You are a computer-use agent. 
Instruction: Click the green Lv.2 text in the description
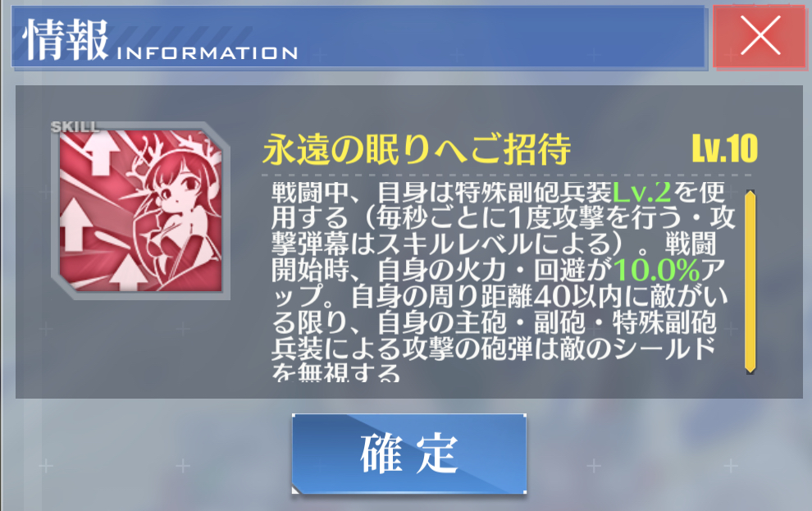(x=641, y=193)
